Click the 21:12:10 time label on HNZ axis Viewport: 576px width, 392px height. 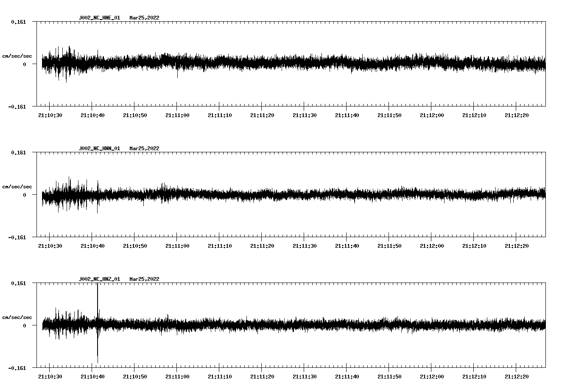tap(474, 376)
